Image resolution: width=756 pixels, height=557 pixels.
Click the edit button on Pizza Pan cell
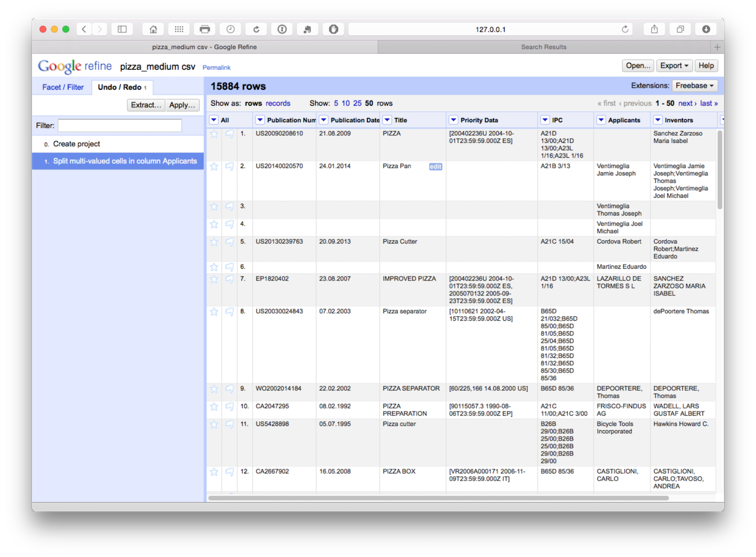[x=436, y=167]
